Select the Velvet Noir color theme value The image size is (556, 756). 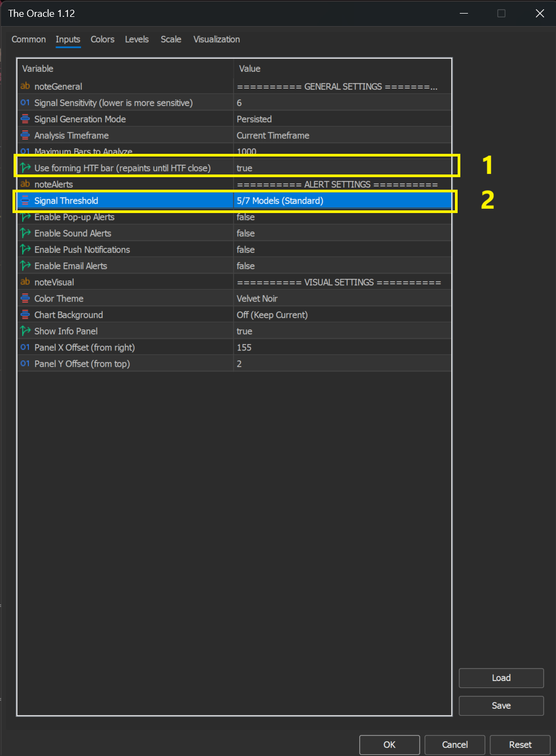(342, 298)
